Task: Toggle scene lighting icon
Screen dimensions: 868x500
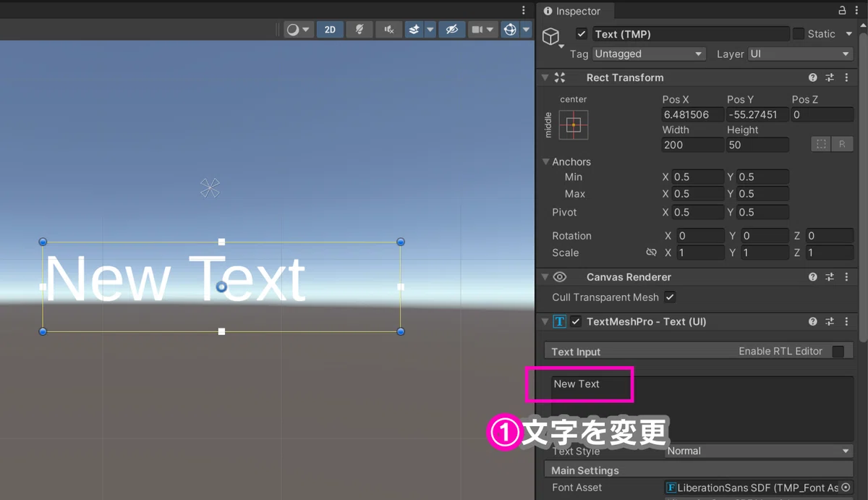Action: click(359, 30)
